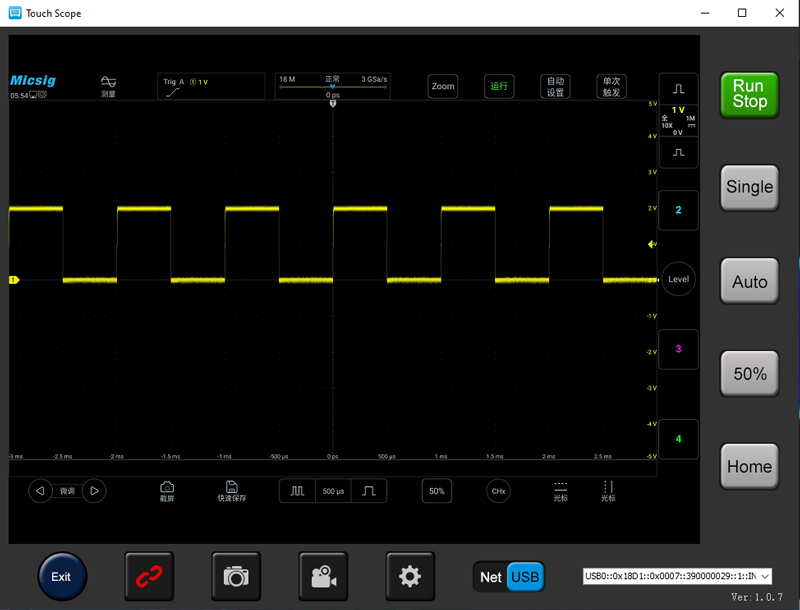Click the round CHx channel selector
800x610 pixels.
point(498,491)
